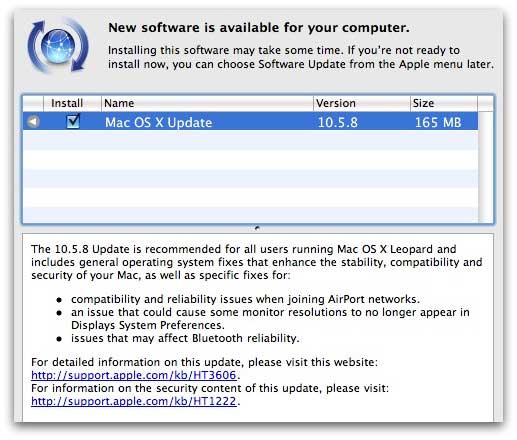Click the Software Update globe icon
Viewport: 517px width, 440px height.
pyautogui.click(x=58, y=46)
